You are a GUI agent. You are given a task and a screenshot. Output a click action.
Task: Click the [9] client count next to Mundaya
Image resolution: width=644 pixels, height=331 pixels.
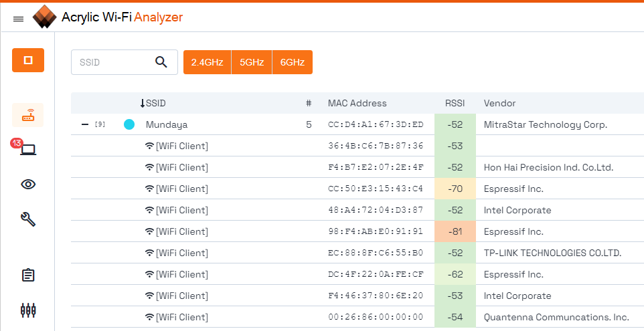pyautogui.click(x=100, y=124)
